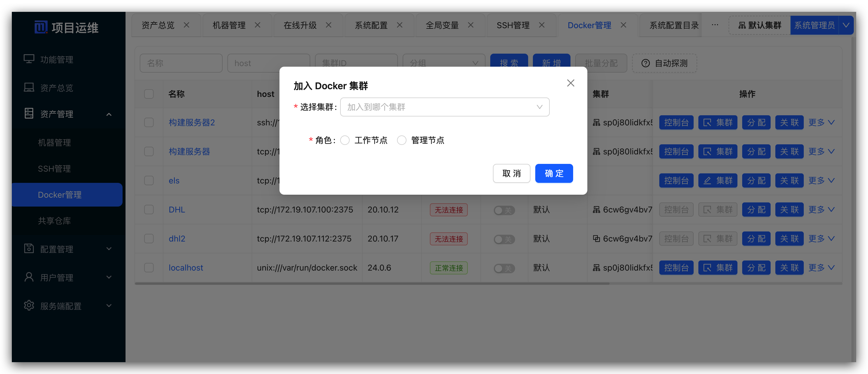Check the checkbox for the DHL row

[149, 210]
